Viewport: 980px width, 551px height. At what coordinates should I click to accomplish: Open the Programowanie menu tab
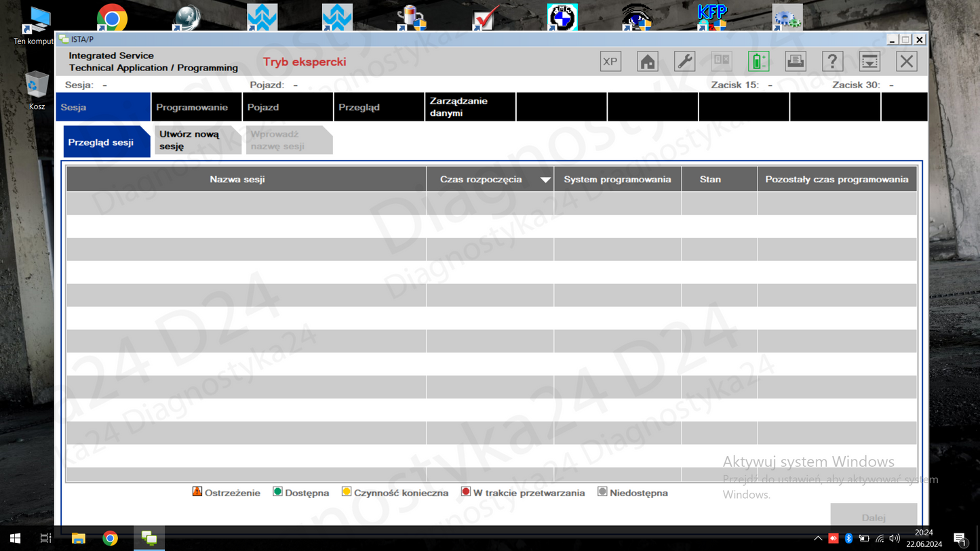pos(192,107)
